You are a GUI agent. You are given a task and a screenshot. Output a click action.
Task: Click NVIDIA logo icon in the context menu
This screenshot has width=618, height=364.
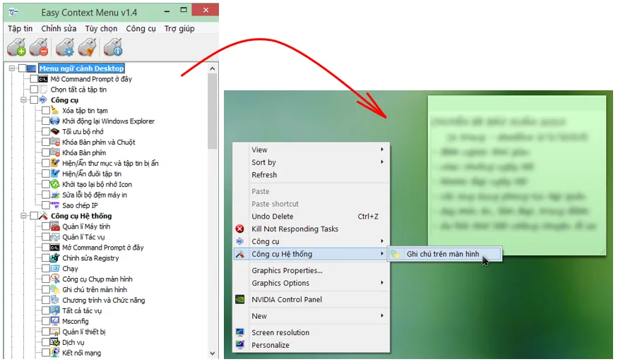point(239,300)
